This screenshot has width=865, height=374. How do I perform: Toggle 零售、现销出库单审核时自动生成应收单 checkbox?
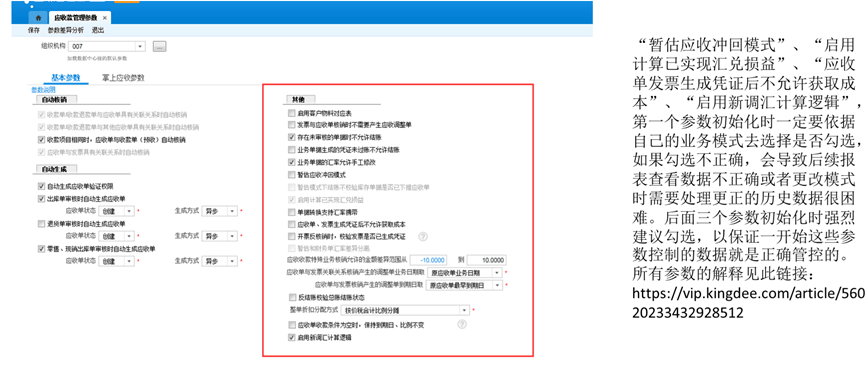[x=41, y=249]
